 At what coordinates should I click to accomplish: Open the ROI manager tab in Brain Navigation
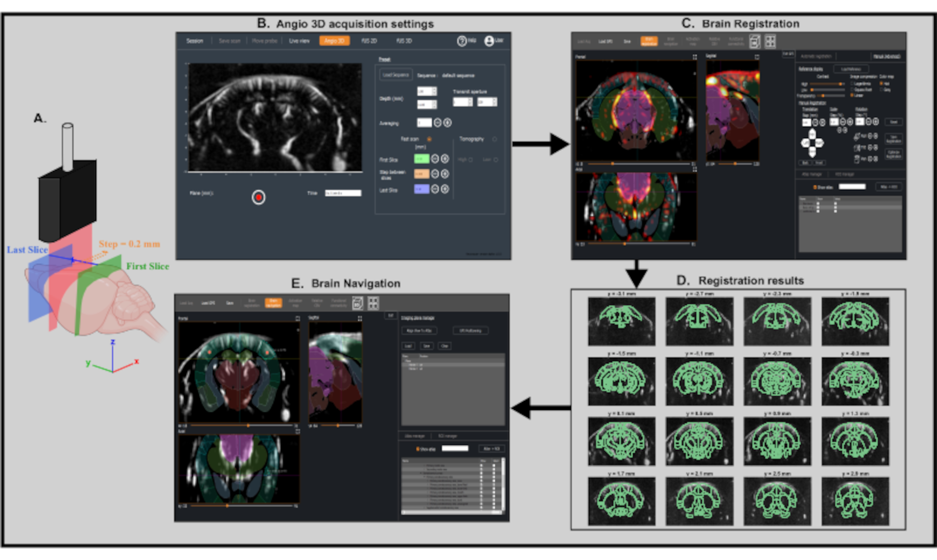[447, 436]
